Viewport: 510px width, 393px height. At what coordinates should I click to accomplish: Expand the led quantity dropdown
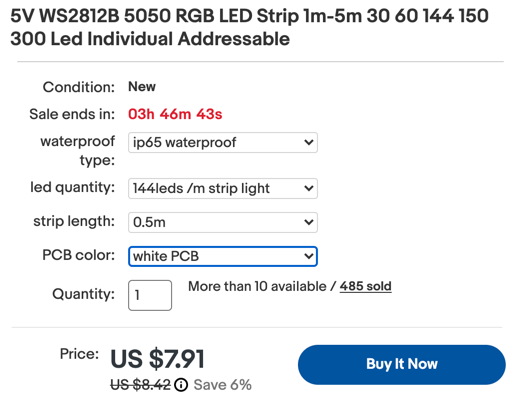click(x=223, y=189)
